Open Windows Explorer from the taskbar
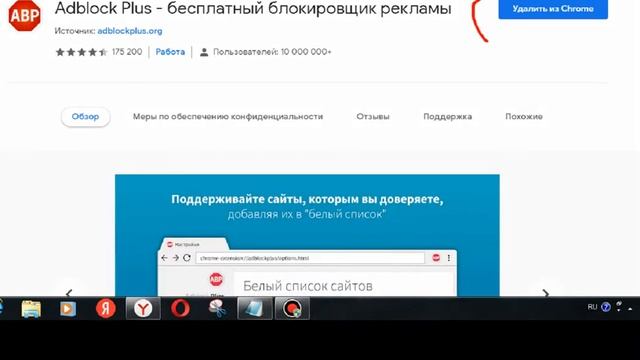This screenshot has height=360, width=640. [31, 309]
